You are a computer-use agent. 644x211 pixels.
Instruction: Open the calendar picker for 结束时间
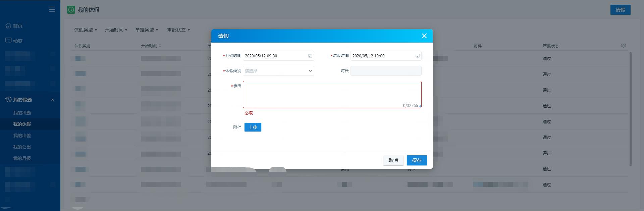coord(418,56)
